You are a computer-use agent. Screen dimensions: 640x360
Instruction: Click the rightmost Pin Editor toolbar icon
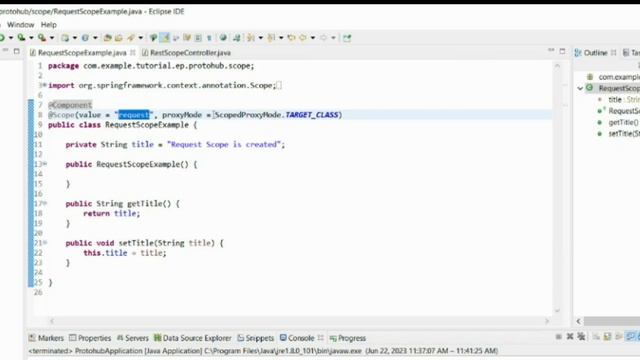[x=347, y=38]
